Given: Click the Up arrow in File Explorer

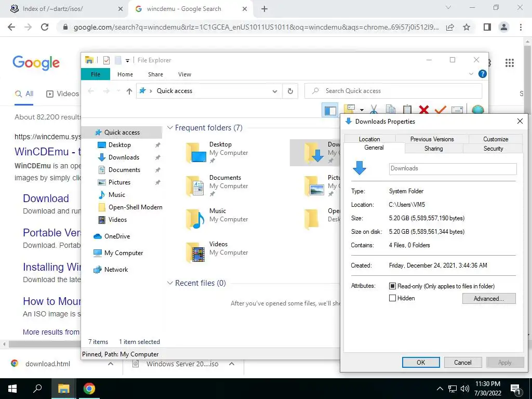Looking at the screenshot, I should [129, 91].
